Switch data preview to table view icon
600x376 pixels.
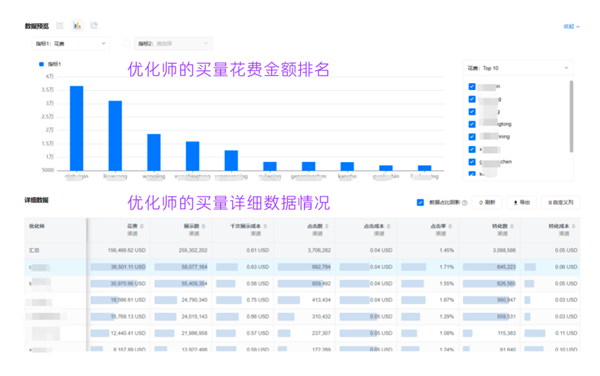pyautogui.click(x=60, y=26)
